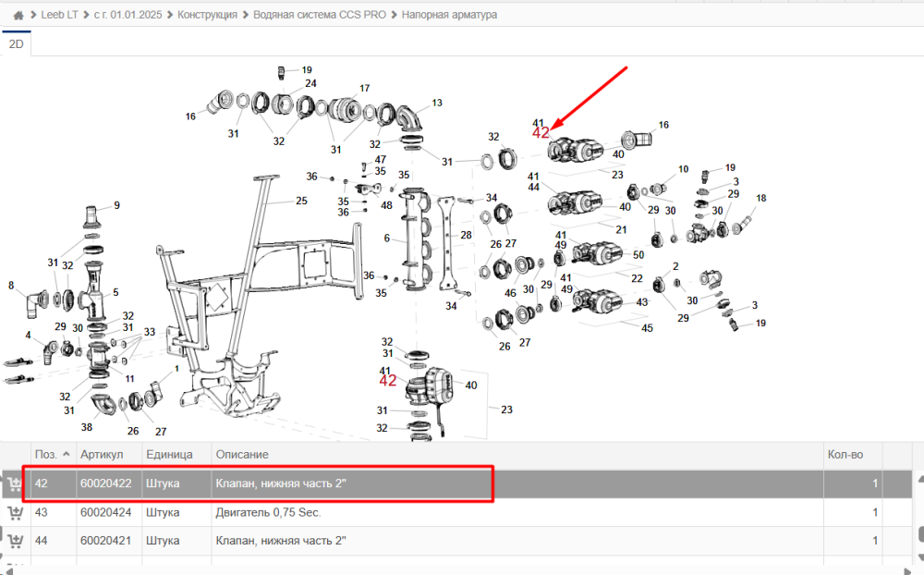Click the horizontal scrollbar right arrow
The height and width of the screenshot is (575, 924).
pos(908,570)
